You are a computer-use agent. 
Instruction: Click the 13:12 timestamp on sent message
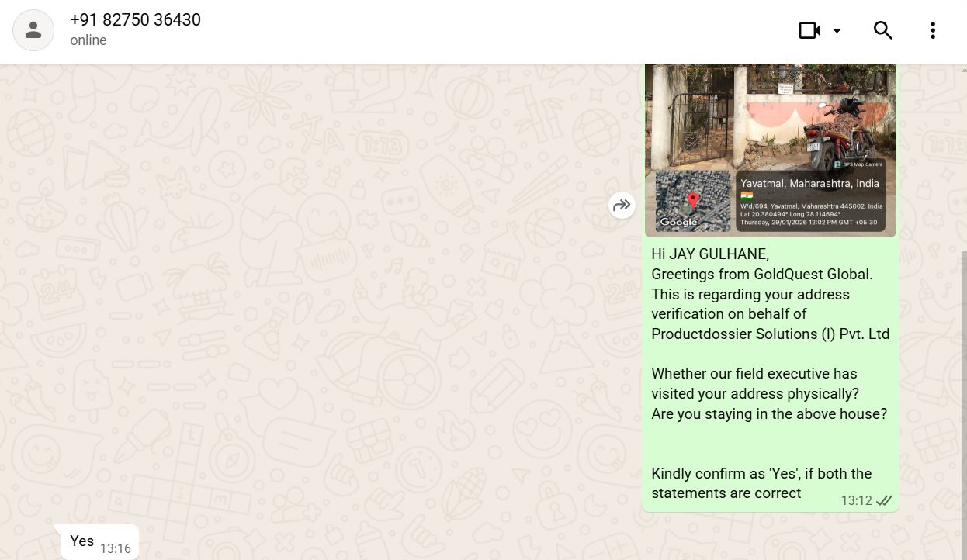[857, 501]
